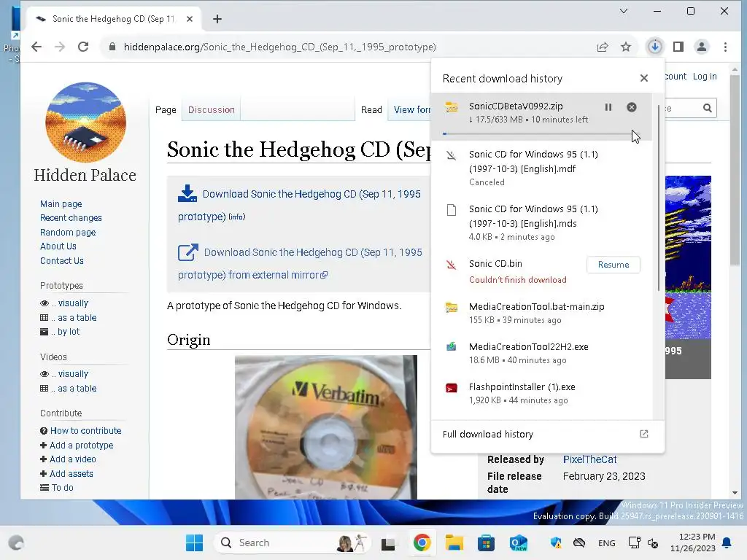
Task: Click the Verbatim disc photo thumbnail
Action: point(326,427)
